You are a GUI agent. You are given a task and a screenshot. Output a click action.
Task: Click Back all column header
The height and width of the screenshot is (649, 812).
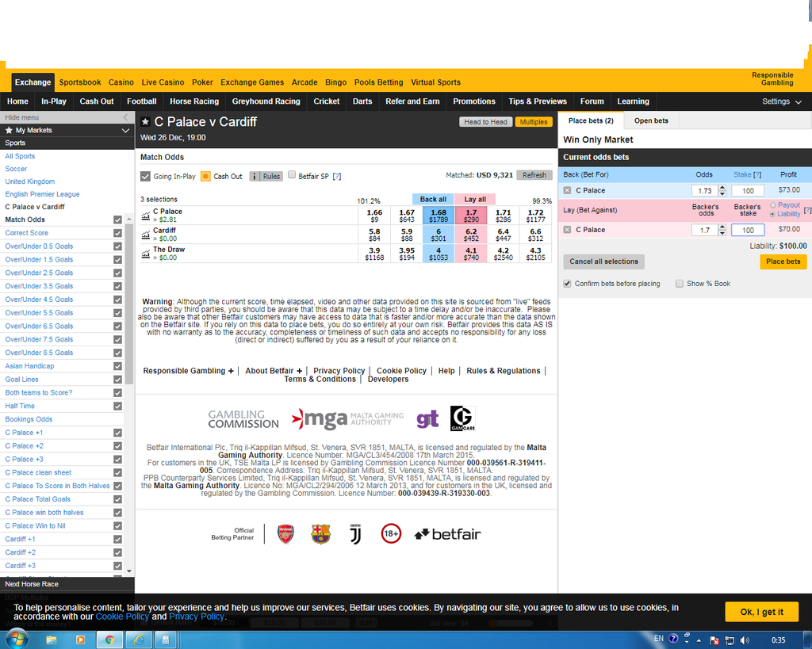(433, 199)
